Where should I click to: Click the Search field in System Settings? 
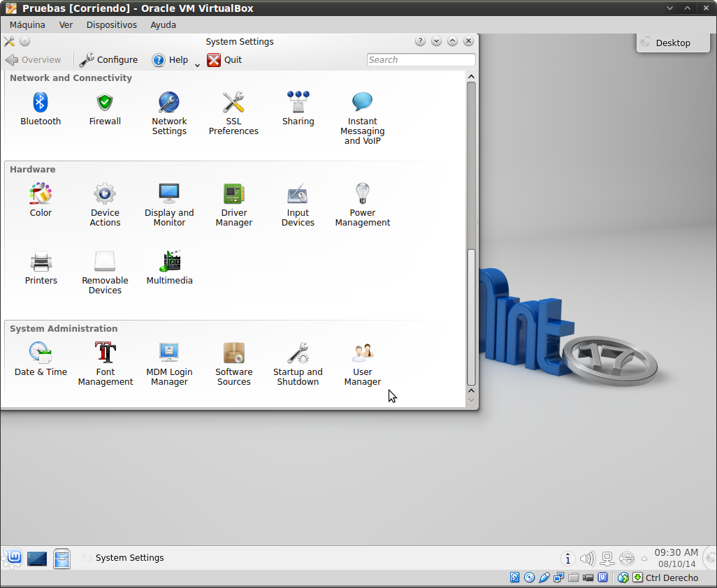click(421, 60)
